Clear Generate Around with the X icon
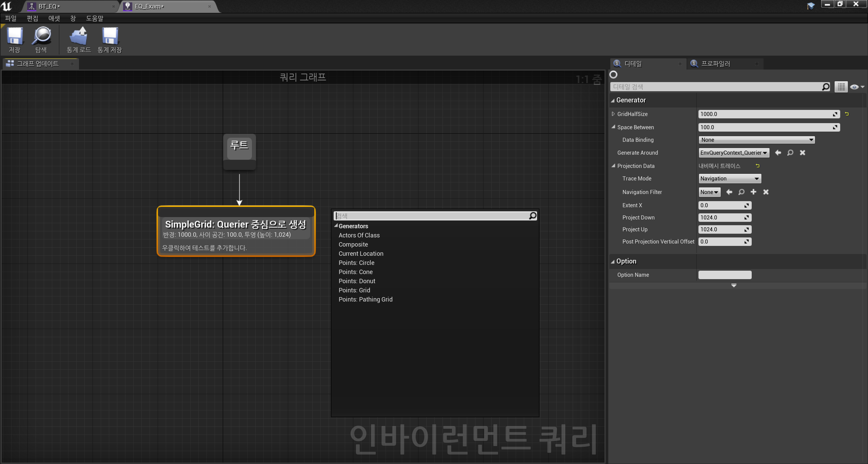Screen dimensions: 868x464 [802, 153]
